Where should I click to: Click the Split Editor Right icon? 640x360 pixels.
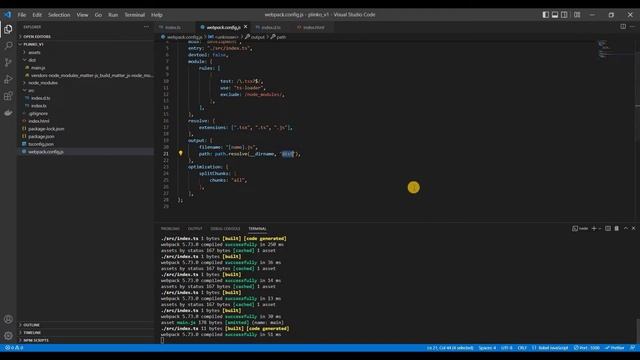point(623,27)
